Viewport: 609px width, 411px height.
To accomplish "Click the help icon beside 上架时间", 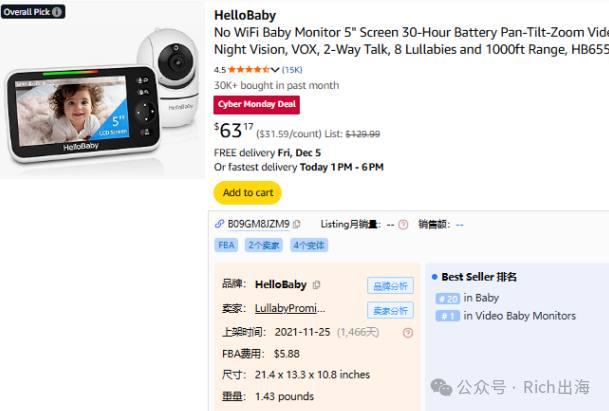I will [408, 333].
